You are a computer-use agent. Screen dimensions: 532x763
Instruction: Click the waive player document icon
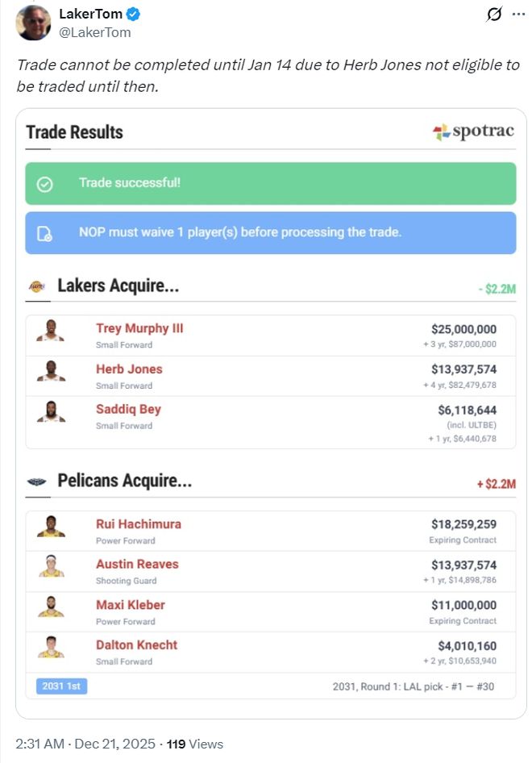click(45, 233)
